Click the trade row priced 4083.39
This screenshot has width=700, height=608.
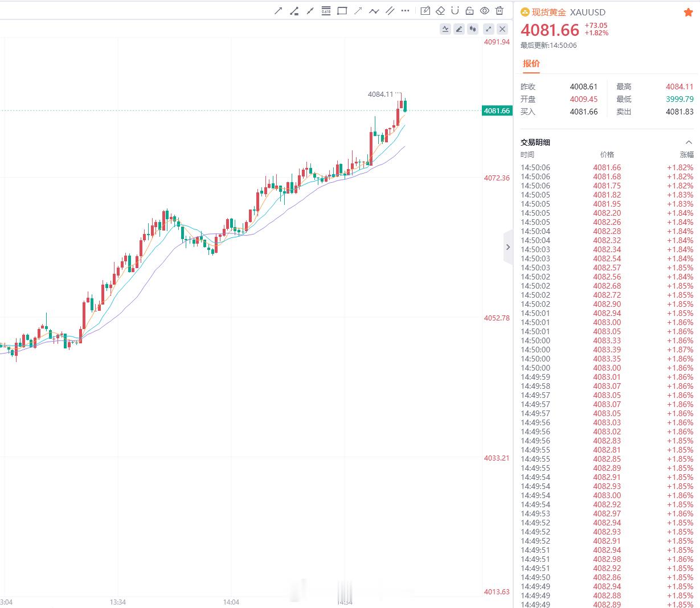click(x=607, y=350)
